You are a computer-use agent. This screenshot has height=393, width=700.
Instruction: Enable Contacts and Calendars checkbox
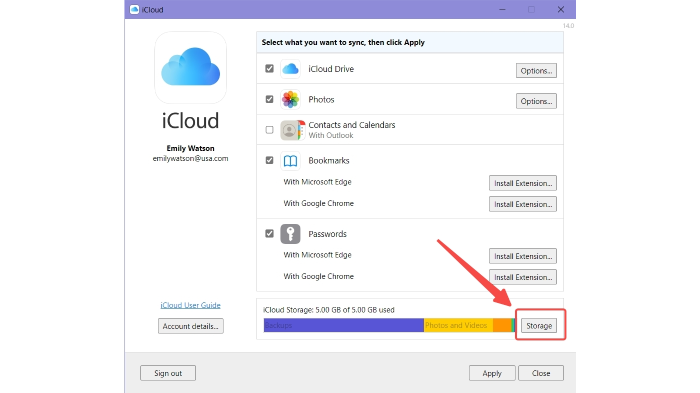(269, 130)
